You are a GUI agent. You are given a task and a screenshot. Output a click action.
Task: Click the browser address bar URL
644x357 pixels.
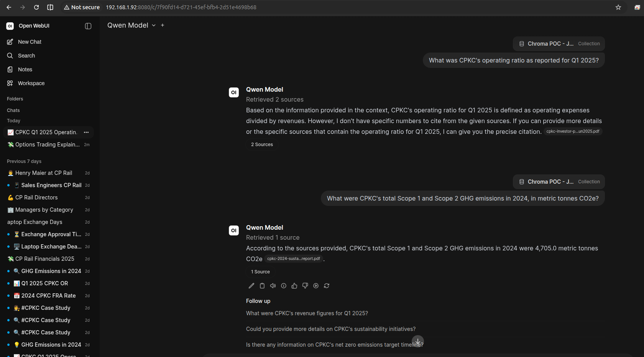181,7
